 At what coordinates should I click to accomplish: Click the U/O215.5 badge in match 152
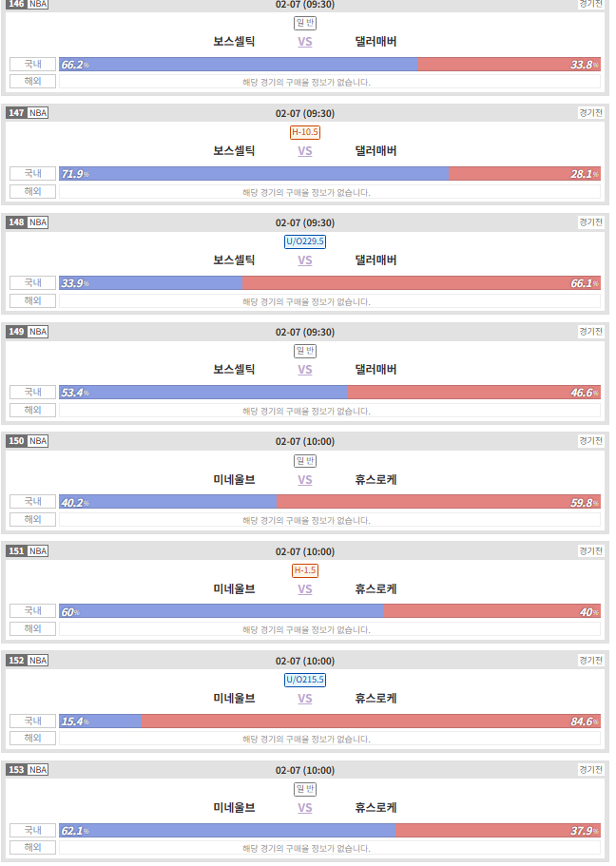coord(305,680)
